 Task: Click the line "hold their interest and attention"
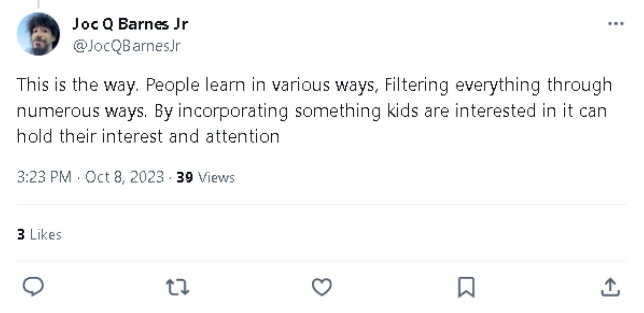click(148, 137)
